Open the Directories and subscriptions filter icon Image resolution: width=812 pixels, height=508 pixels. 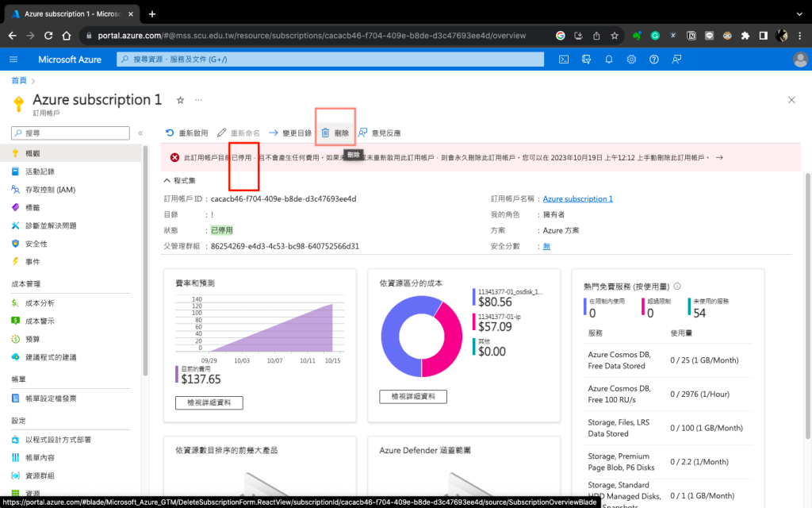(x=586, y=59)
